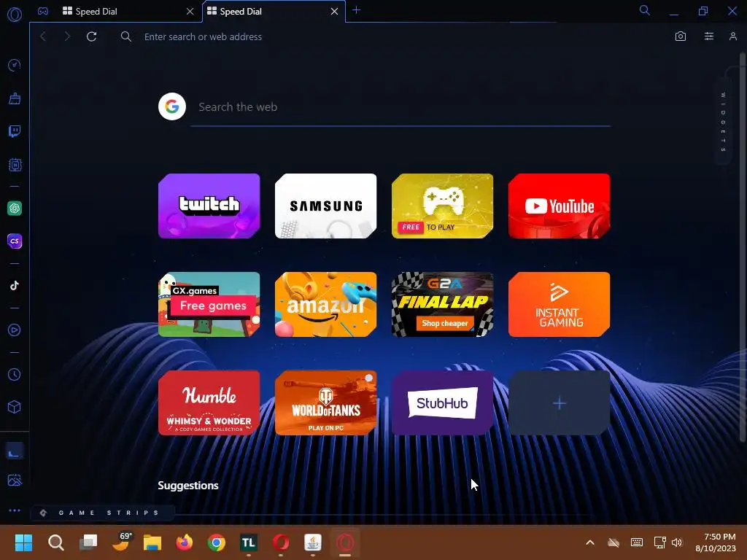Launch Google Chrome from taskbar
Image resolution: width=747 pixels, height=560 pixels.
tap(216, 542)
